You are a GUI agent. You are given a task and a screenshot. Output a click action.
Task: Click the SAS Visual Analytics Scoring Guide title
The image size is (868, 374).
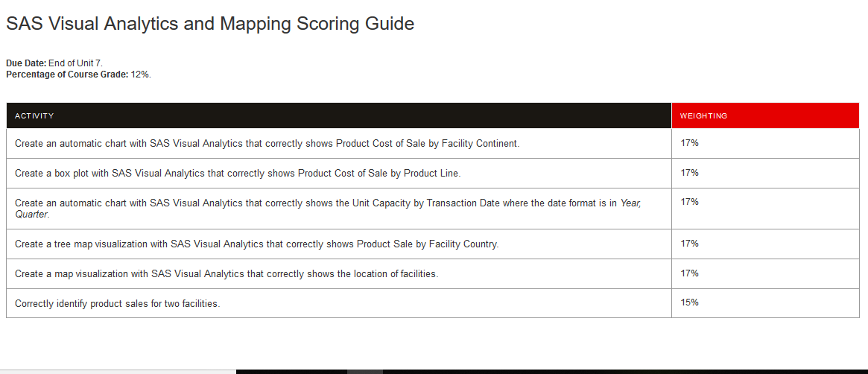(x=210, y=24)
